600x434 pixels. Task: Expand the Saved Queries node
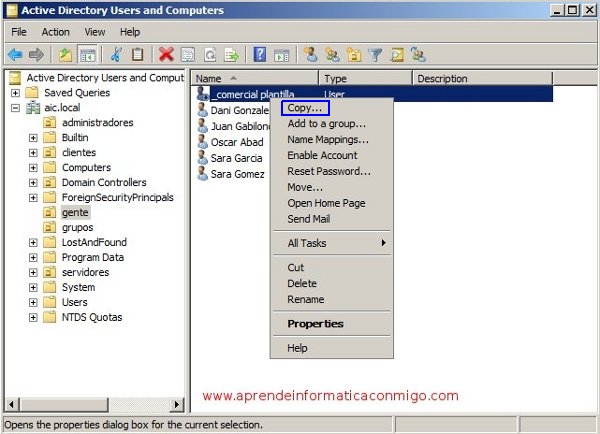pyautogui.click(x=15, y=93)
